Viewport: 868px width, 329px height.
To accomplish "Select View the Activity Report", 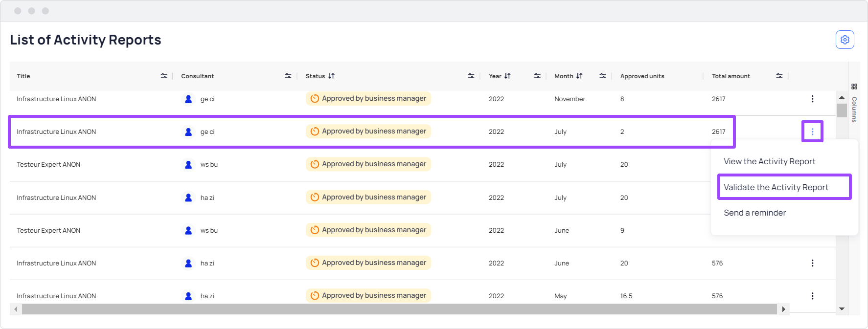I will [x=769, y=161].
